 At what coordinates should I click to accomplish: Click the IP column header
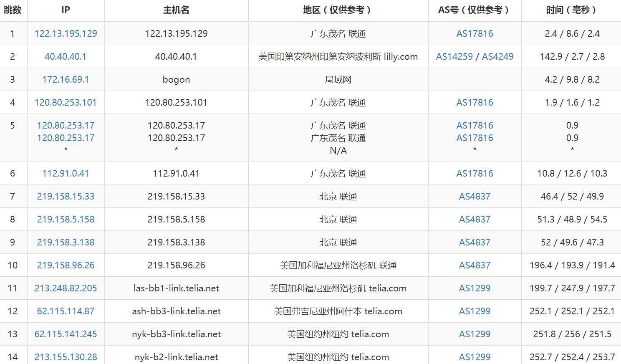66,10
